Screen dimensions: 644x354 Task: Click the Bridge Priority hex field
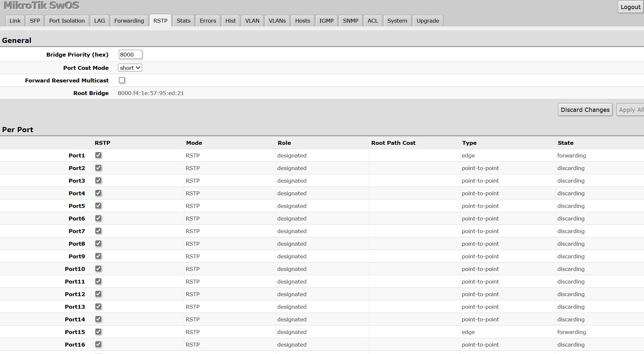click(x=130, y=55)
